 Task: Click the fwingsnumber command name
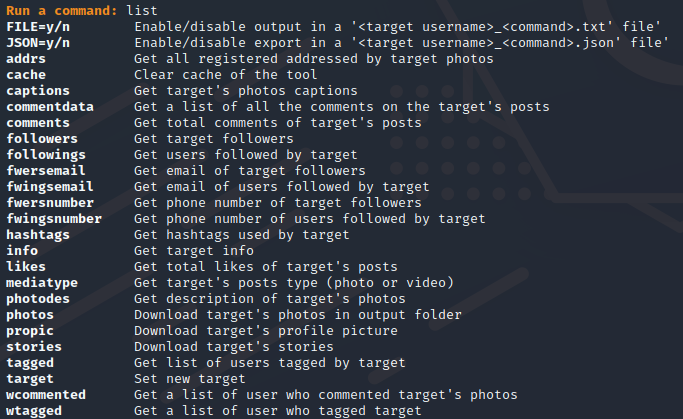(x=54, y=219)
